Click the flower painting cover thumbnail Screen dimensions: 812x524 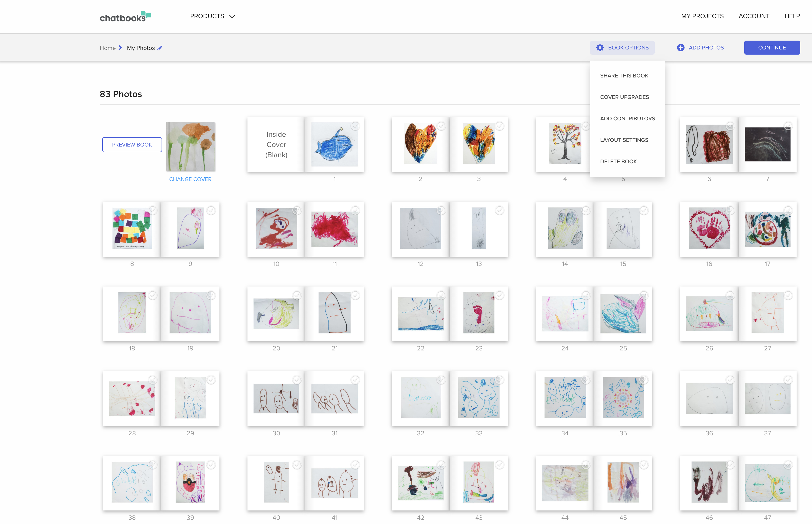190,147
